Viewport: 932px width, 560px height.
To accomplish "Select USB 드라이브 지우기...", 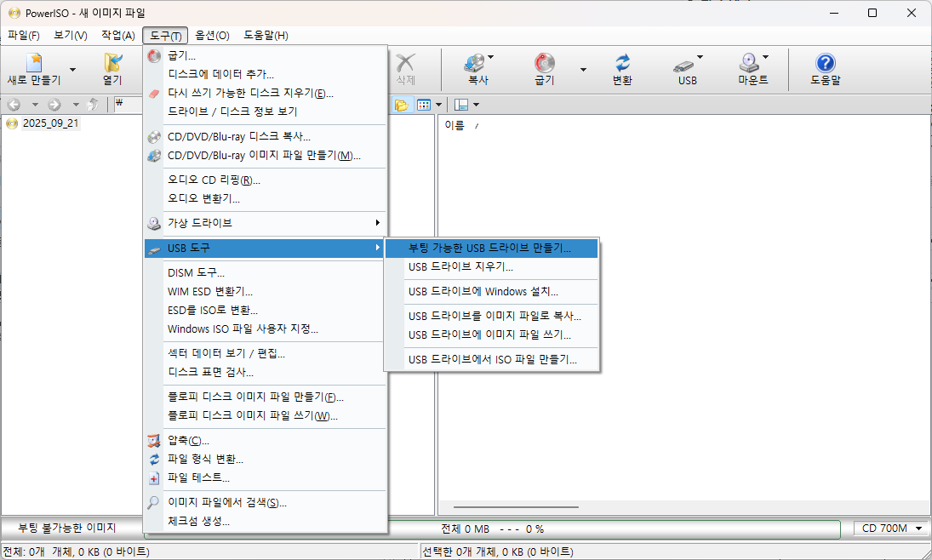I will click(491, 267).
